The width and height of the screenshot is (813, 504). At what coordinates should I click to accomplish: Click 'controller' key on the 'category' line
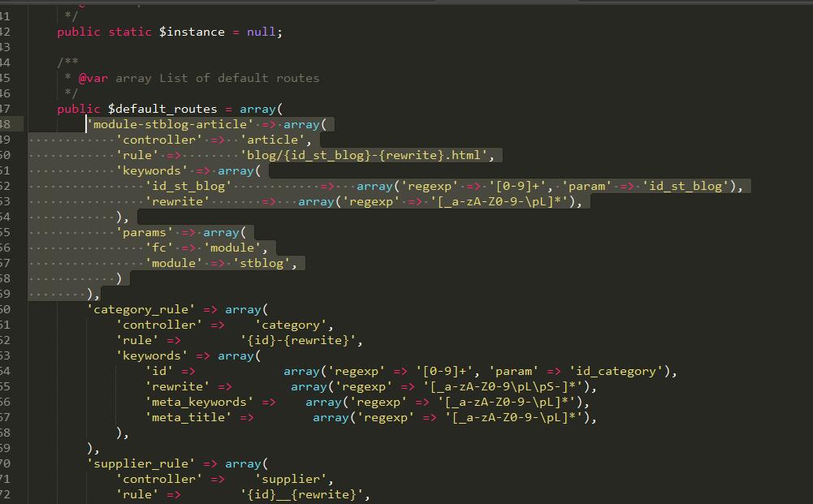[x=159, y=325]
